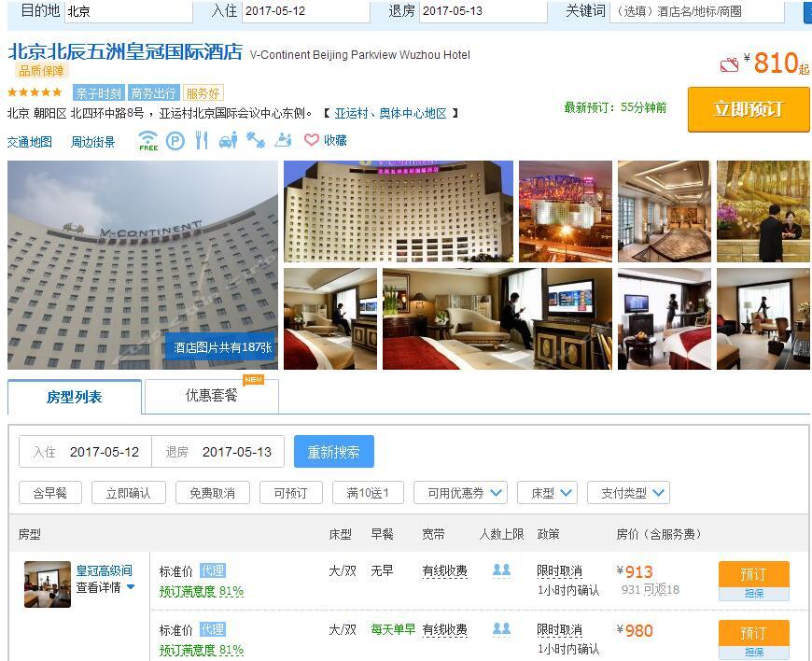Click the 931 可返18 cashback text

point(651,589)
